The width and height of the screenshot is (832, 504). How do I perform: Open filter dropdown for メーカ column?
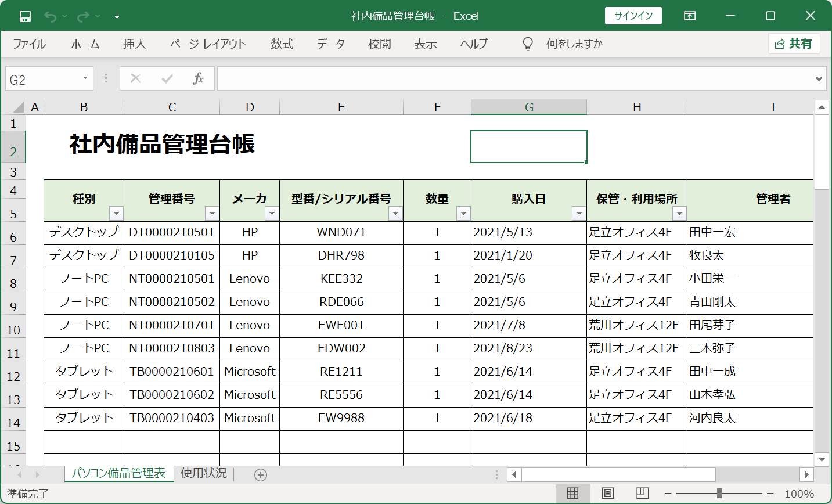point(272,214)
